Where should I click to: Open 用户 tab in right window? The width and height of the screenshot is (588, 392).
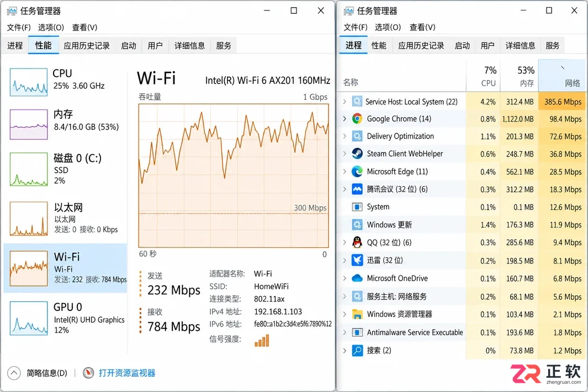(x=488, y=45)
